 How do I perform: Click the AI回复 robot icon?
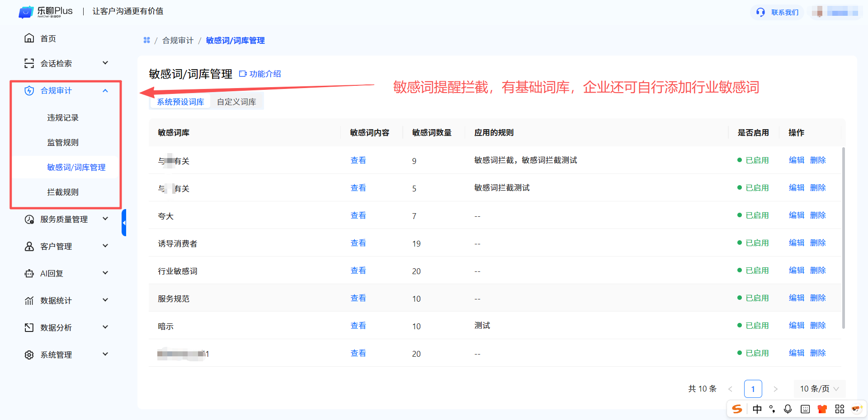(29, 274)
